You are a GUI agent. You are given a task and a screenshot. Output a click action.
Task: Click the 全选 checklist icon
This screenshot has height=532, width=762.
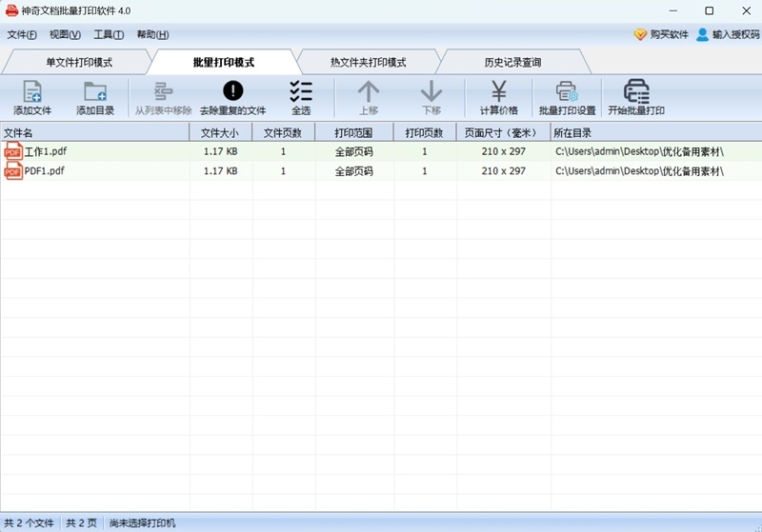(301, 91)
